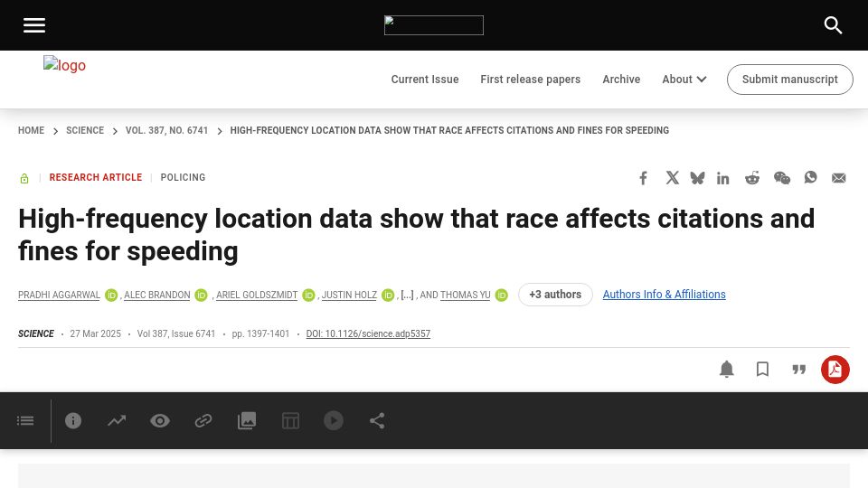
Task: Open ORCID for Pradhi Aggarwal
Action: point(111,296)
